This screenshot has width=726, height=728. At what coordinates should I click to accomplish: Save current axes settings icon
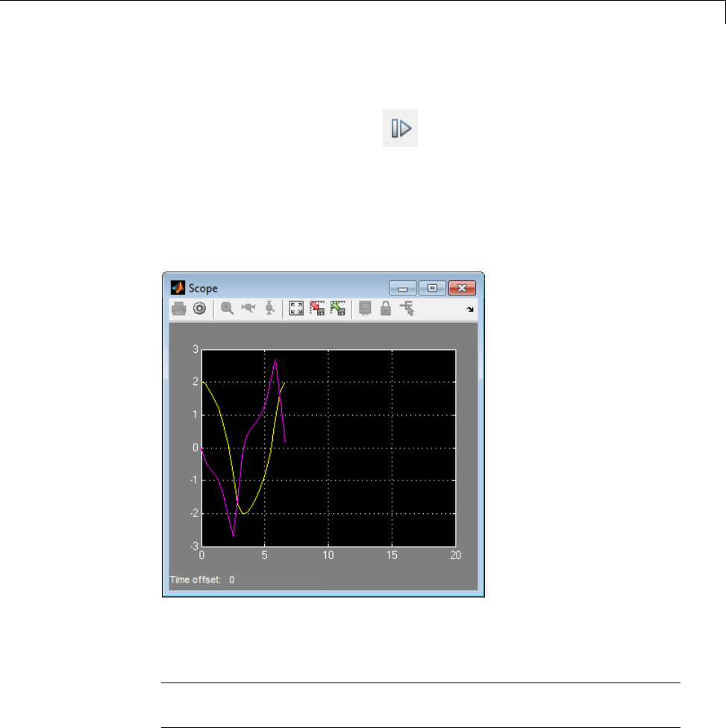317,308
